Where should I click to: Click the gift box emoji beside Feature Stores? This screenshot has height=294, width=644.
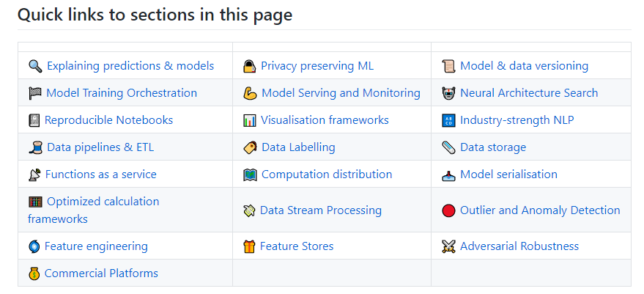(249, 247)
